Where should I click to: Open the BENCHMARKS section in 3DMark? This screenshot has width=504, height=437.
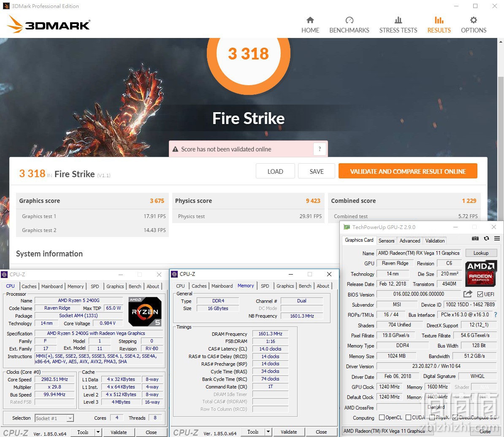[350, 25]
